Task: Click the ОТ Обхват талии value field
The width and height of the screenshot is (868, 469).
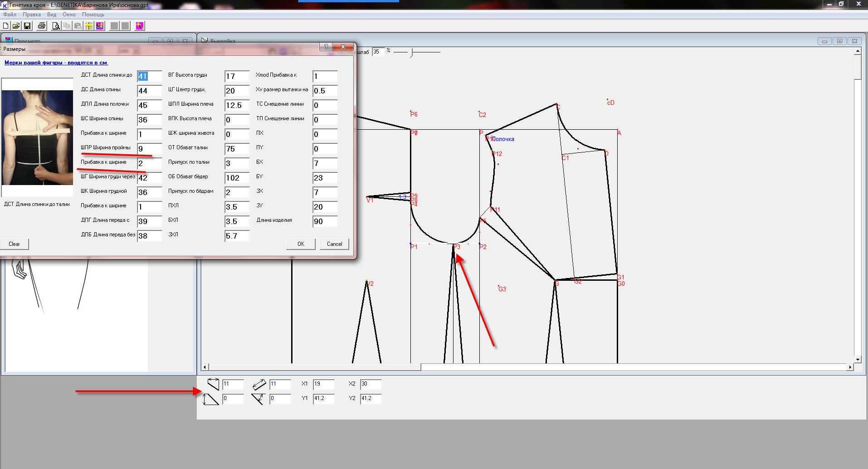Action: coord(237,149)
